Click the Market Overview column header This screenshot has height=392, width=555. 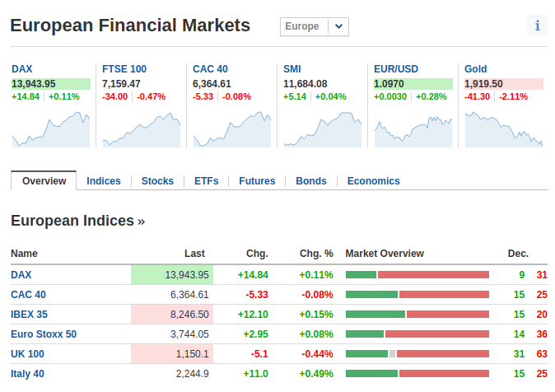tap(385, 254)
